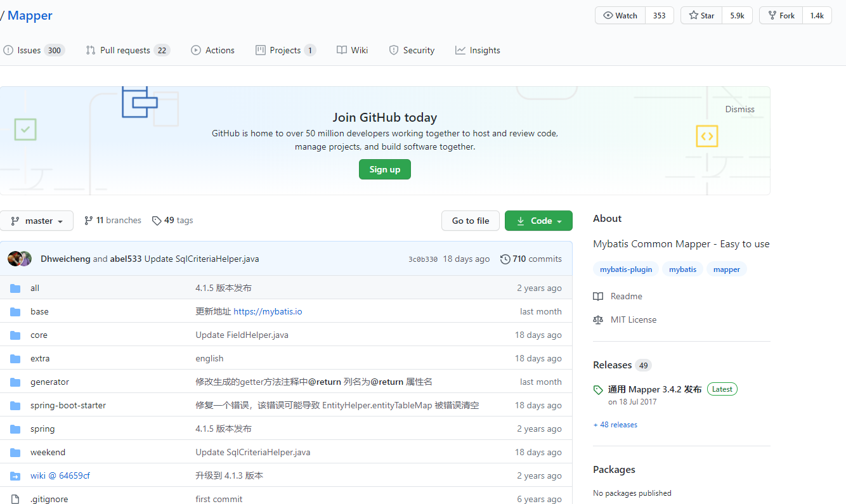Screen dimensions: 846x504
Task: Open the Readme link in About
Action: click(618, 296)
